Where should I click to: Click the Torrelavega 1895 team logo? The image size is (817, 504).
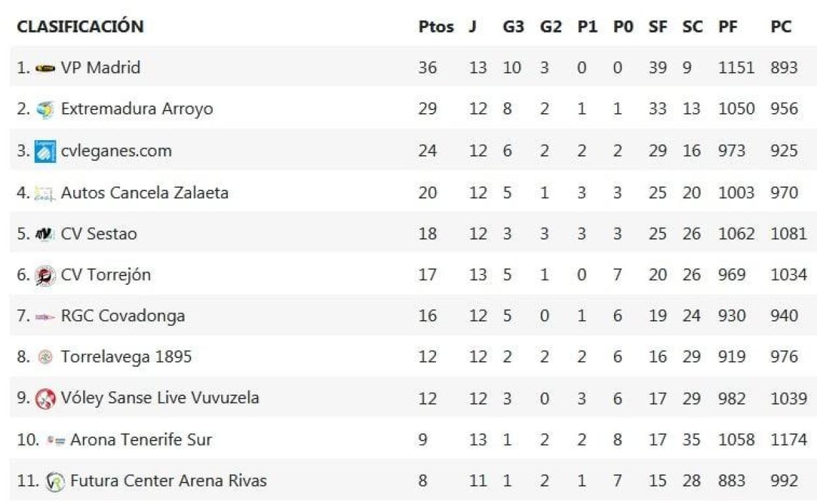[45, 357]
